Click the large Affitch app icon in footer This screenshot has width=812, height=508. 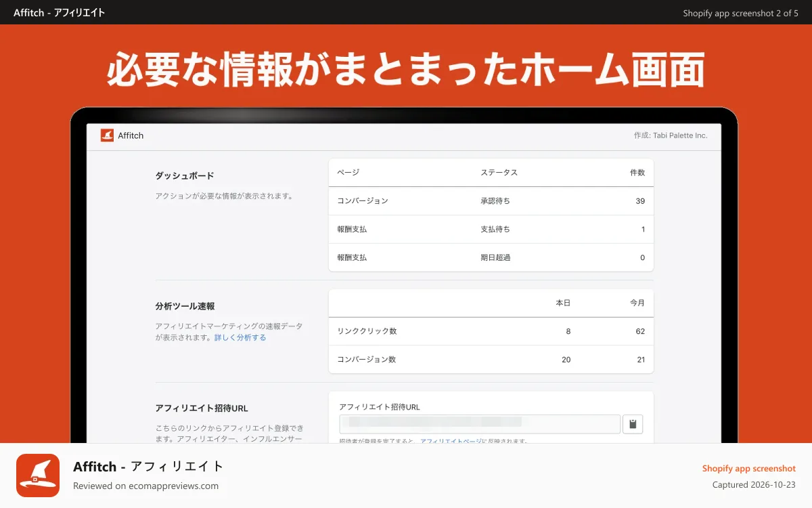coord(38,475)
